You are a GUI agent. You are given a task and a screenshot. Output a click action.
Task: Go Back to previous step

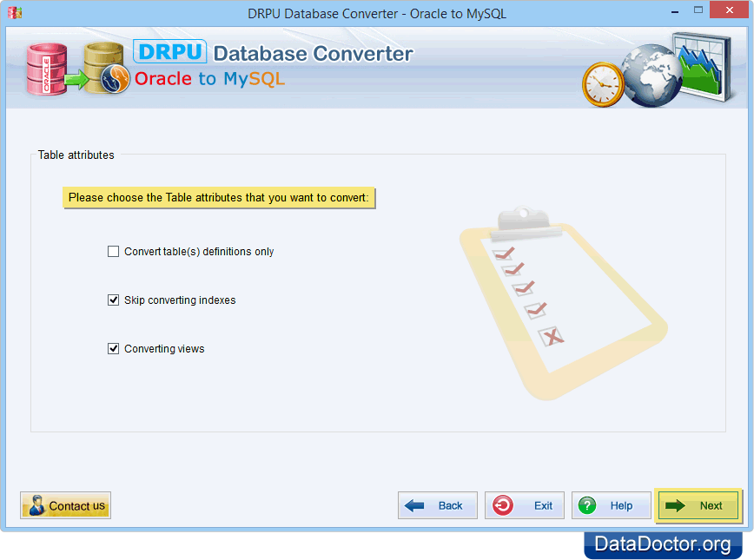pyautogui.click(x=438, y=505)
